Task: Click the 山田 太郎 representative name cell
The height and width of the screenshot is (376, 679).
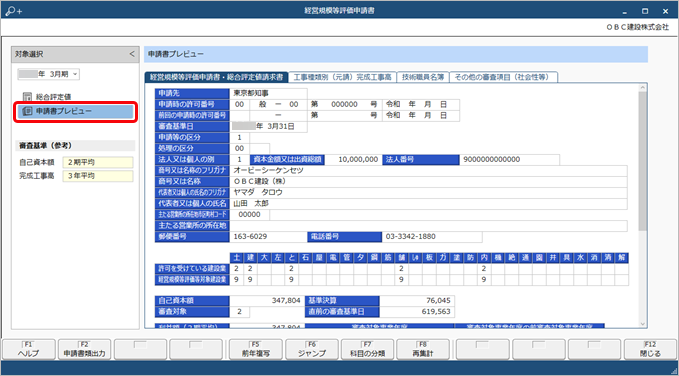Action: pos(429,204)
